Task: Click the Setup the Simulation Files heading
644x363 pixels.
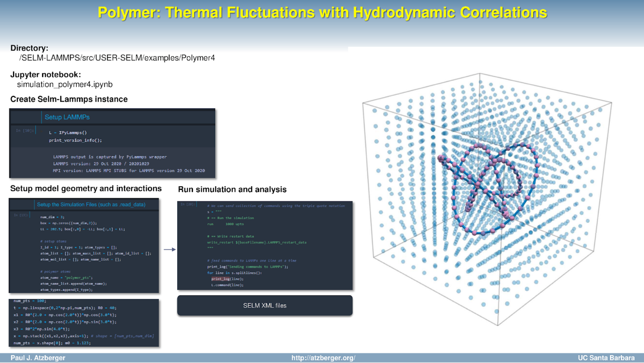Action: click(x=91, y=204)
